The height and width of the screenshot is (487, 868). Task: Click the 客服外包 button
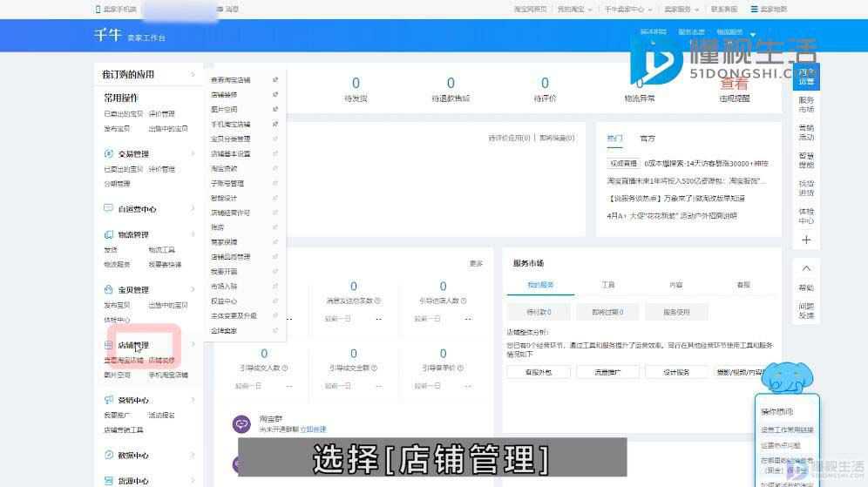pos(539,372)
